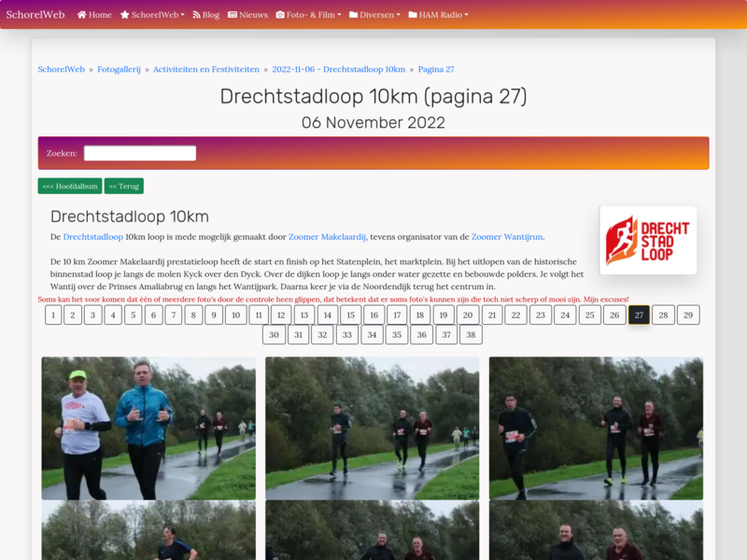Click the Home house icon
The image size is (747, 560).
[x=82, y=15]
